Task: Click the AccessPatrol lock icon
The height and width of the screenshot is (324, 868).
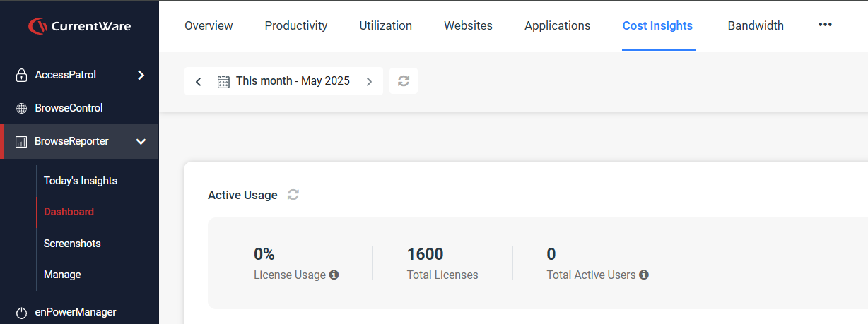Action: (21, 75)
